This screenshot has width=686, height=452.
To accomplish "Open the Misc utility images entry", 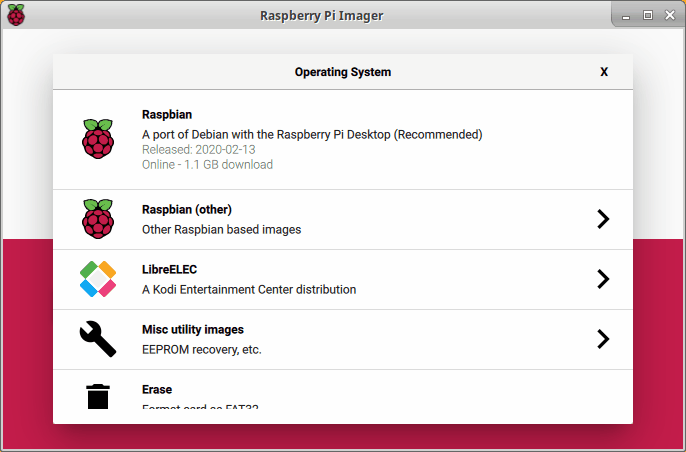I will click(204, 339).
